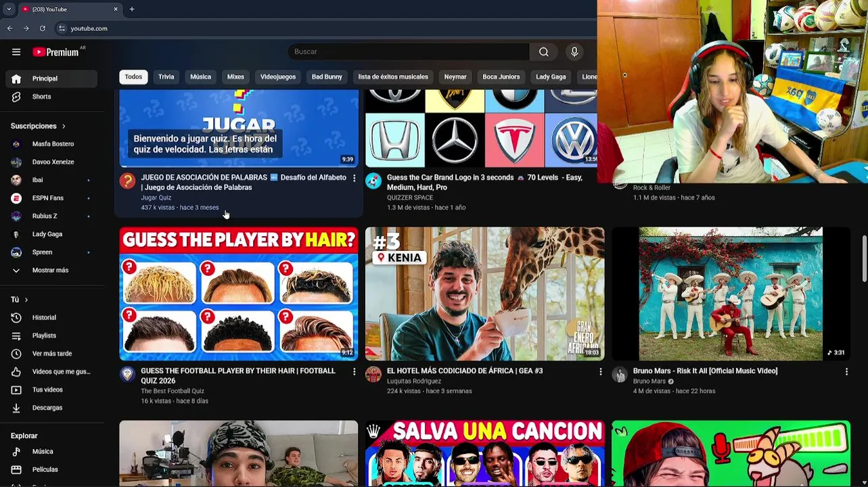Go to Principal home page
The width and height of the screenshot is (868, 487).
pos(51,78)
